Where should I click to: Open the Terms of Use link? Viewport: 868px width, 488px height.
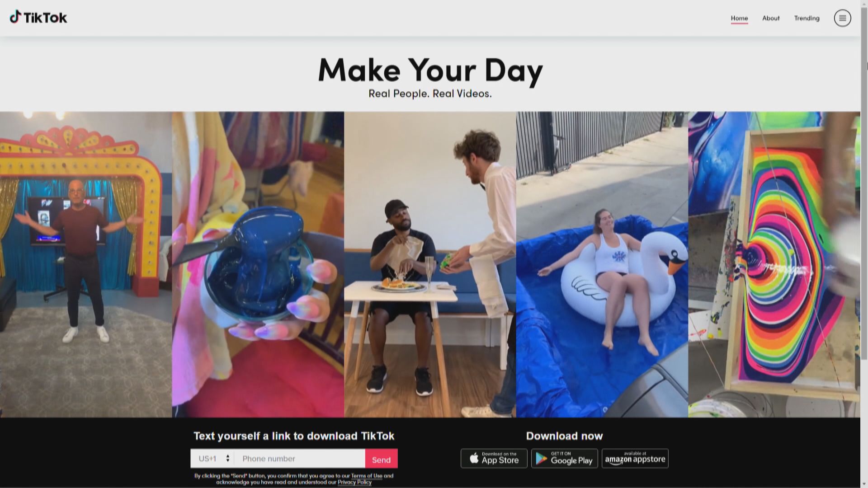[x=367, y=476]
